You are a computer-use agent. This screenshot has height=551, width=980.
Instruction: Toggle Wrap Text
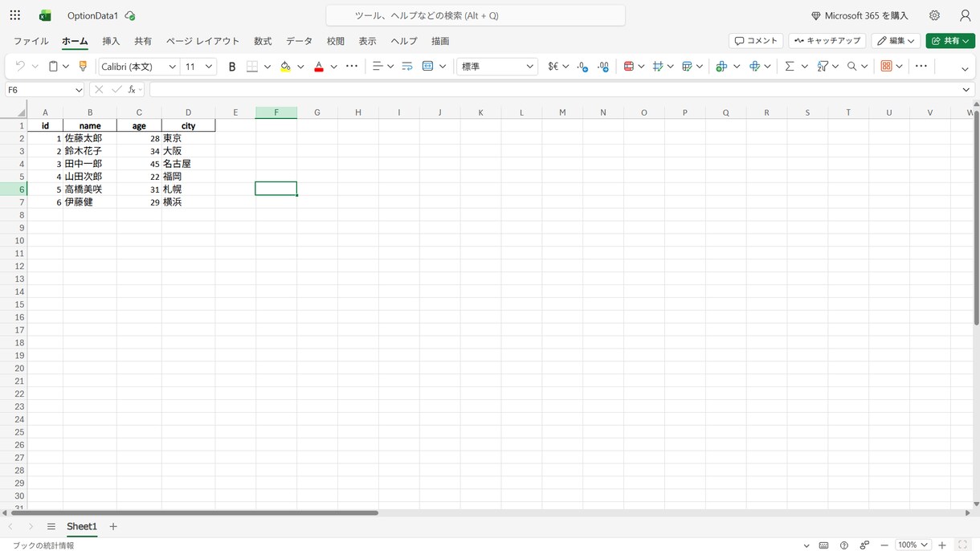407,67
